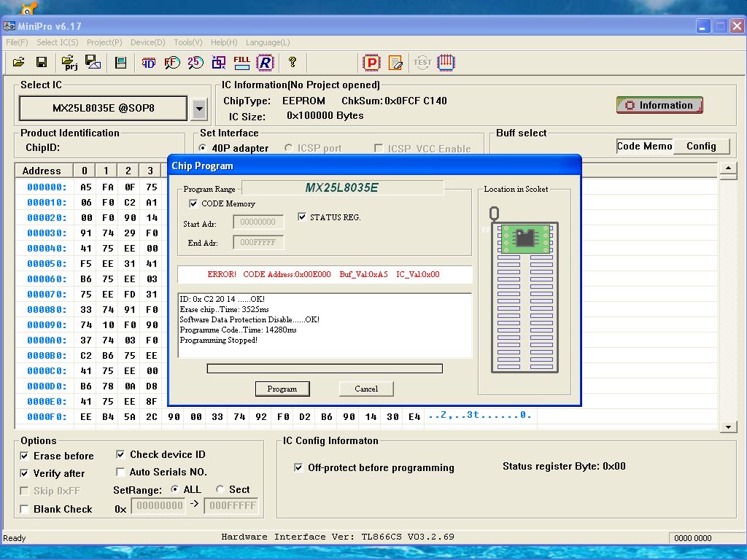The image size is (747, 560).
Task: Click the Address column header
Action: pyautogui.click(x=44, y=171)
